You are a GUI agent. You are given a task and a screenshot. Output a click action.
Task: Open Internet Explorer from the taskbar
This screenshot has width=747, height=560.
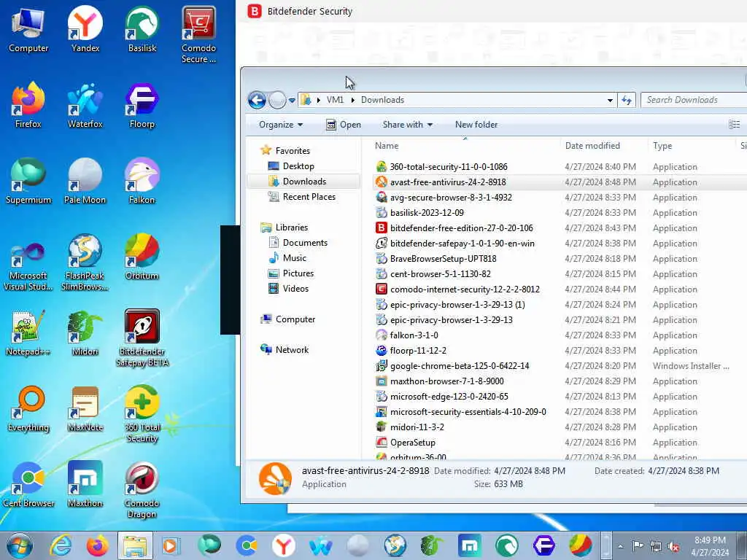(61, 545)
